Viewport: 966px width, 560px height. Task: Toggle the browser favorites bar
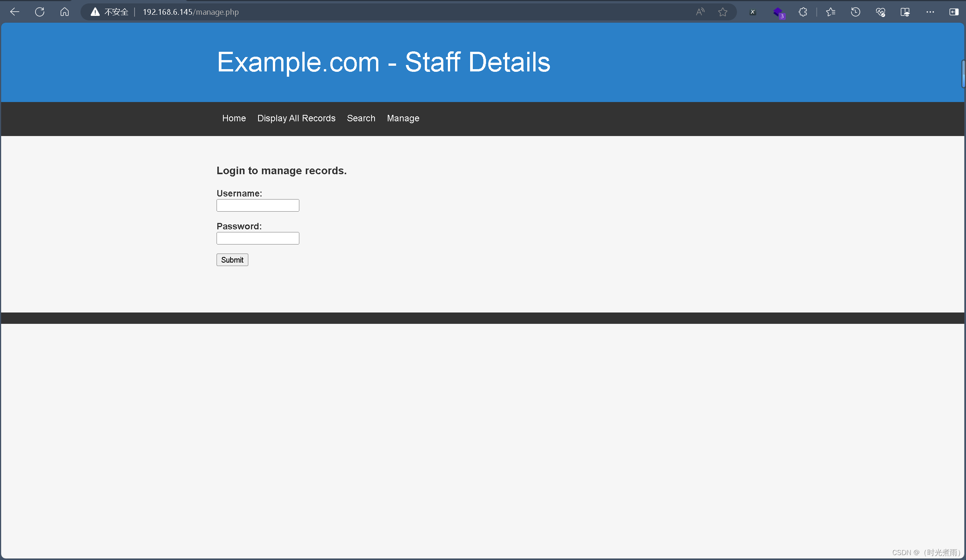[830, 11]
